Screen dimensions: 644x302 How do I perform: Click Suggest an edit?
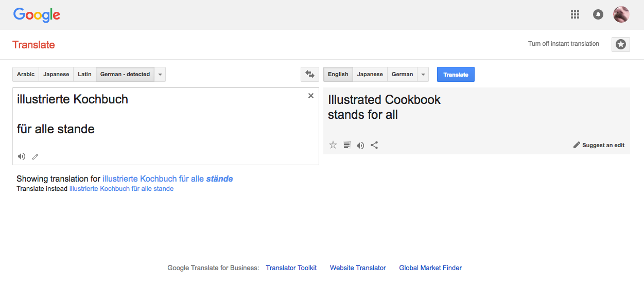(599, 145)
